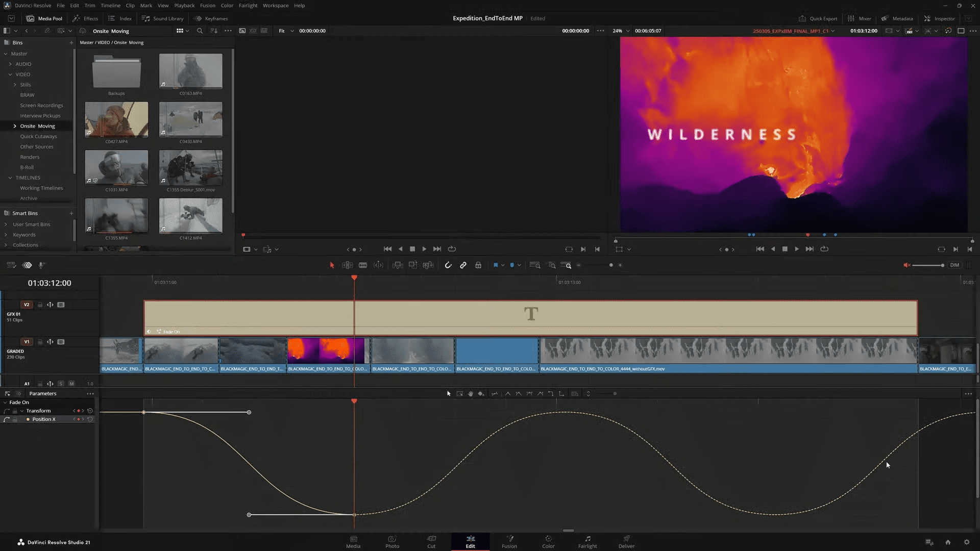Select the Blade Edit Mode tool
The image size is (980, 551).
point(363,265)
